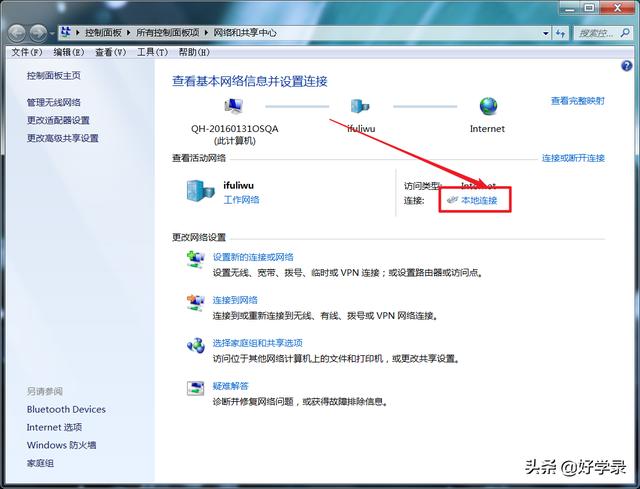
Task: Open the recent pages dropdown beside Forward
Action: (x=52, y=33)
